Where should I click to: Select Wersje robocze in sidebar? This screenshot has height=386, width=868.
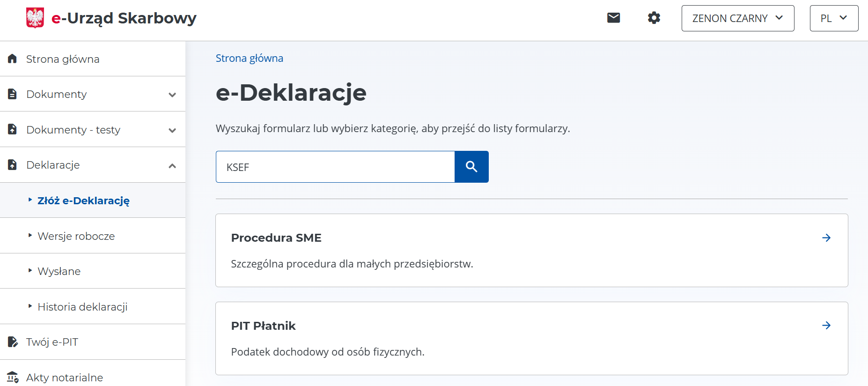(76, 236)
